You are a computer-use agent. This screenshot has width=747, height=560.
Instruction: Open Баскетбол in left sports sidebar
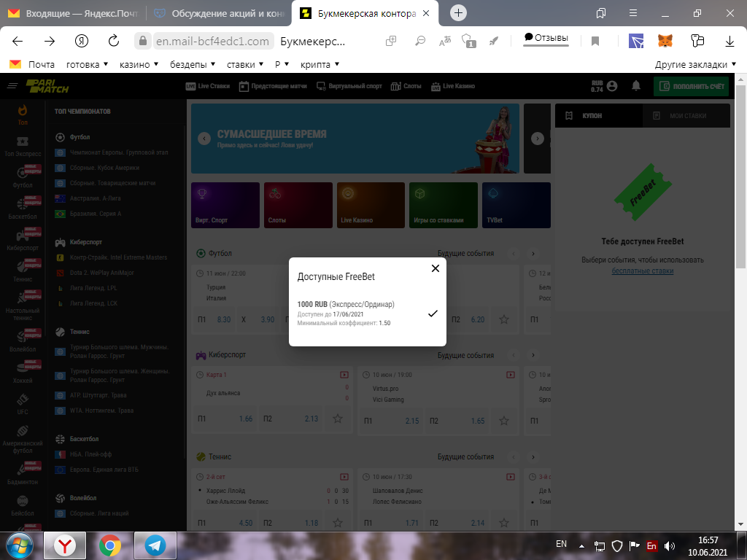[23, 209]
